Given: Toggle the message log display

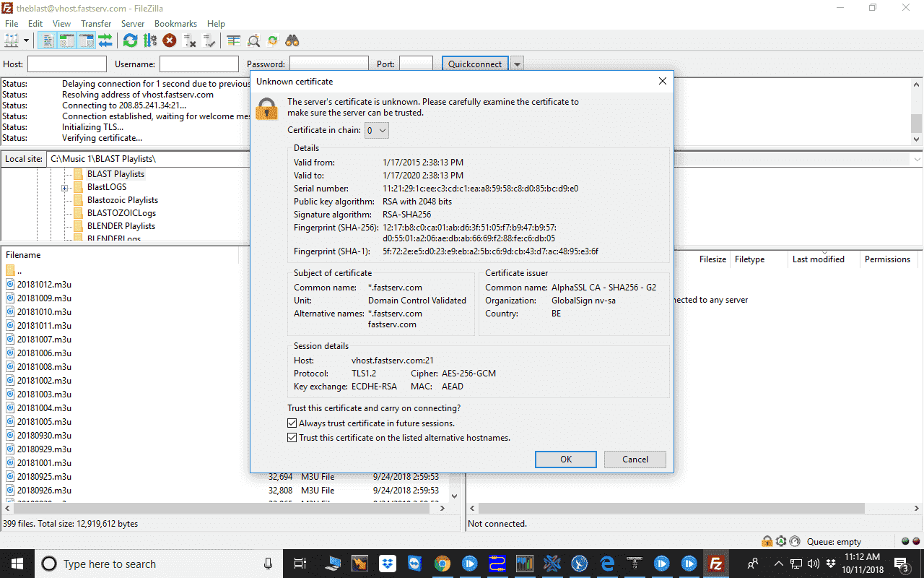Looking at the screenshot, I should pos(46,40).
